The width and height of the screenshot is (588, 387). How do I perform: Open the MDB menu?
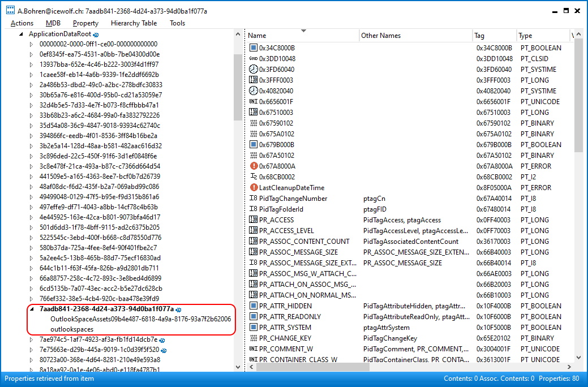point(53,23)
